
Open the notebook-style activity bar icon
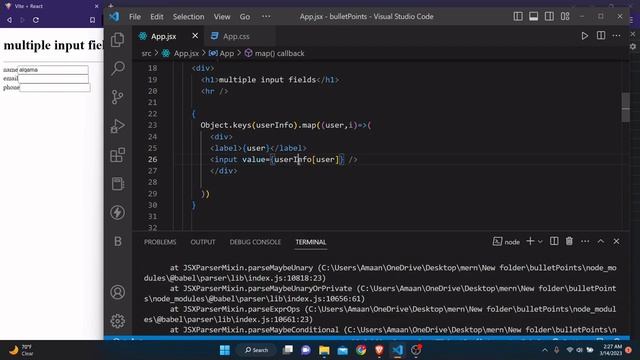pyautogui.click(x=118, y=184)
